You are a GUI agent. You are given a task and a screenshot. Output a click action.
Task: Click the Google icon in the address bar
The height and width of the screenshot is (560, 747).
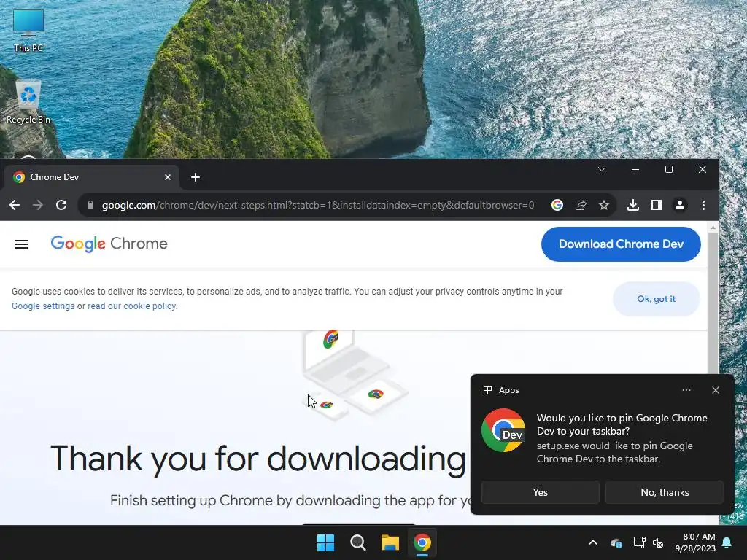pyautogui.click(x=557, y=205)
